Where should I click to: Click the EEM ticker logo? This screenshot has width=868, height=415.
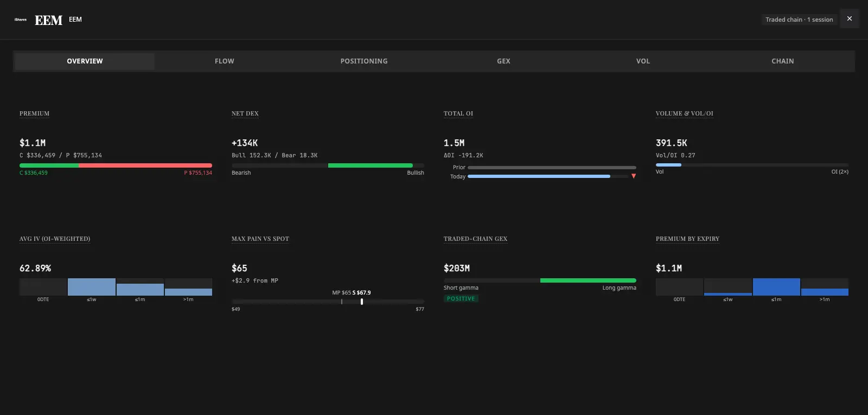coord(49,20)
